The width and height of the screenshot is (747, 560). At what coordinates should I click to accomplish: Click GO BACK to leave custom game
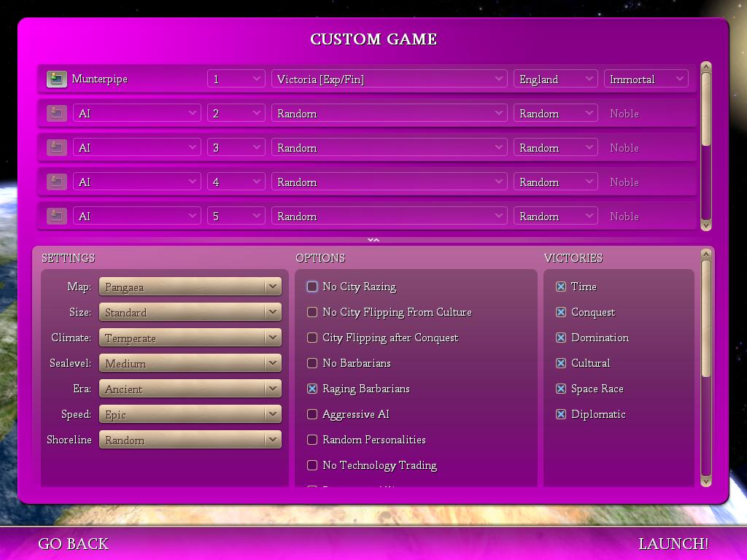(74, 544)
